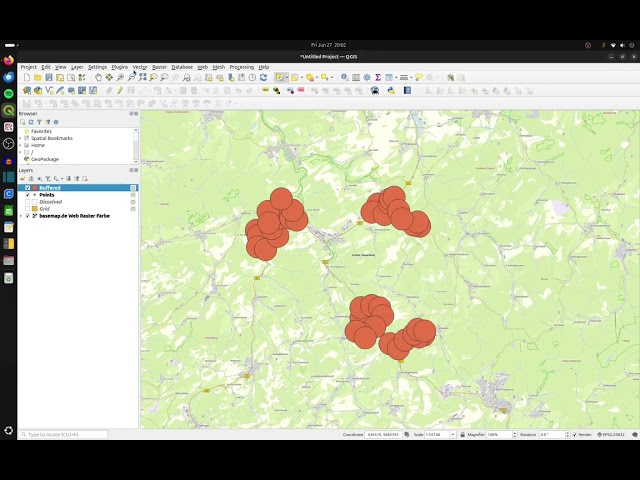The image size is (640, 480).
Task: Click Filter Legend funnel in Layers panel
Action: [48, 179]
